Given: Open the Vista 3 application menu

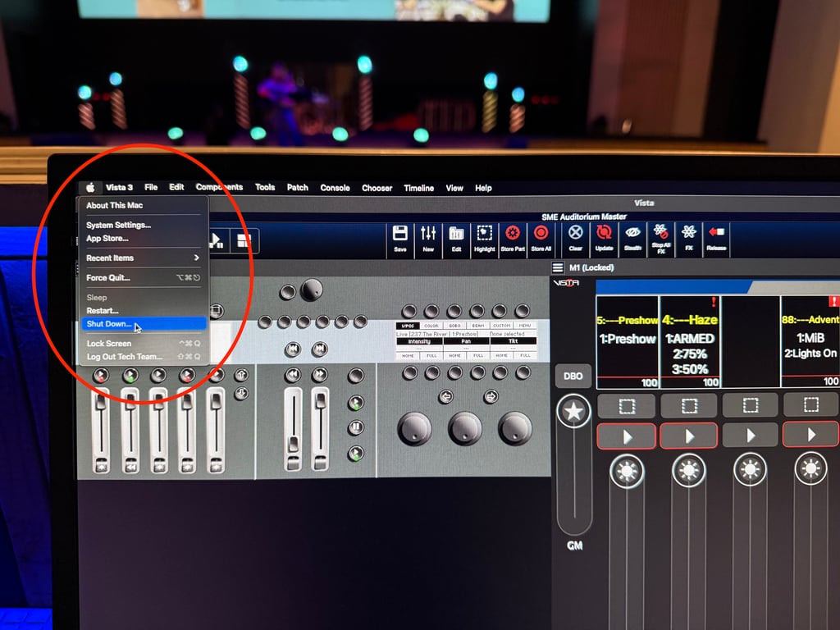Looking at the screenshot, I should coord(119,188).
